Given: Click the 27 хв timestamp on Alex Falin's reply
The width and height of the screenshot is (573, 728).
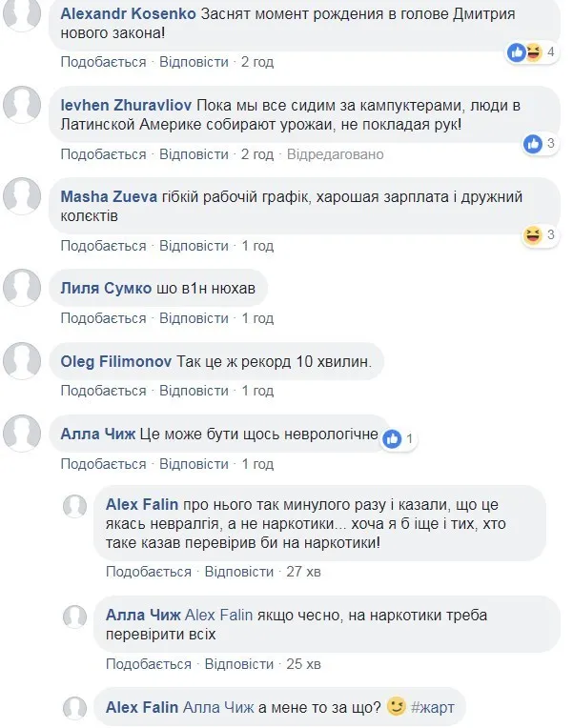Looking at the screenshot, I should pos(303,572).
